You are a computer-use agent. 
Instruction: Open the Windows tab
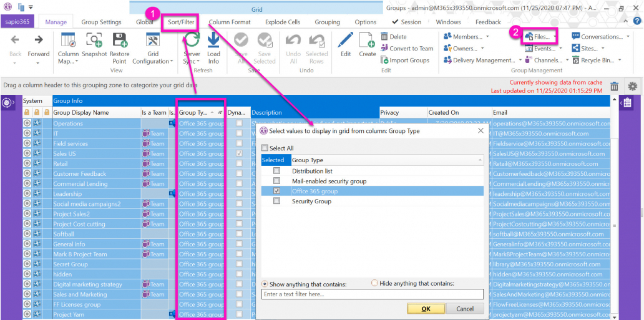click(448, 22)
